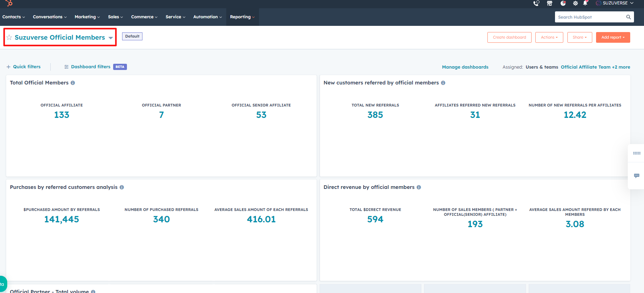Open the Dashboard filters panel
Image resolution: width=644 pixels, height=293 pixels.
(x=90, y=67)
